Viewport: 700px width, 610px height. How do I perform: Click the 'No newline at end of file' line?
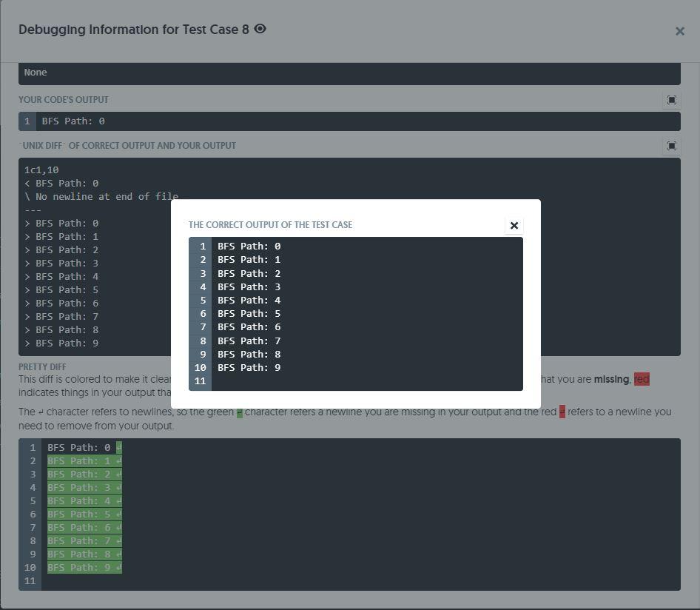tap(101, 197)
